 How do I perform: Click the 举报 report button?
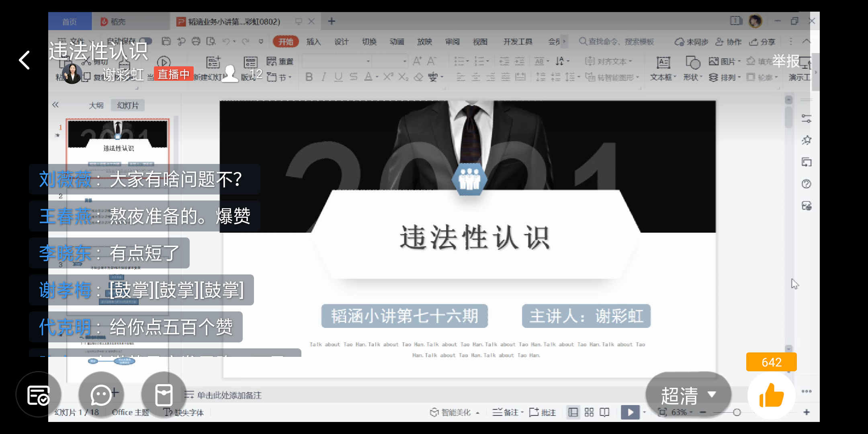[786, 61]
